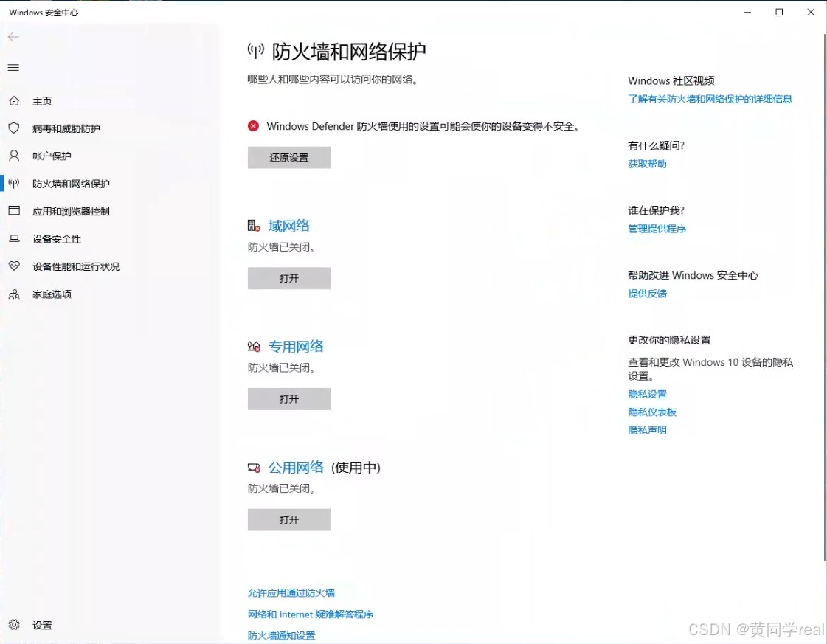Image resolution: width=827 pixels, height=644 pixels.
Task: Minimize the Windows 安全中心 window
Action: (x=747, y=12)
